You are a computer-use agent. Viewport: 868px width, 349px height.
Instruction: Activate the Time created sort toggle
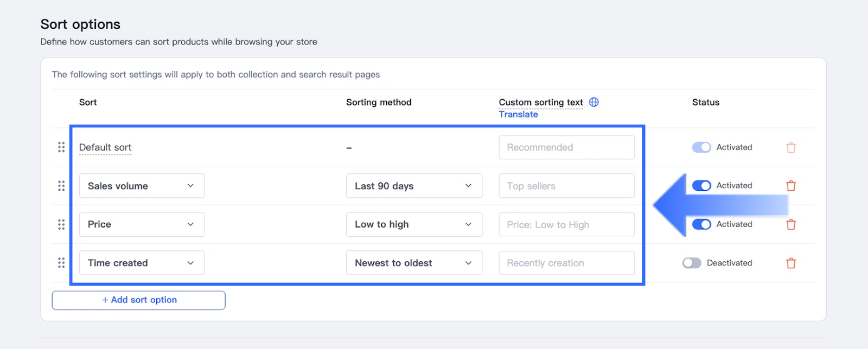[x=692, y=263]
